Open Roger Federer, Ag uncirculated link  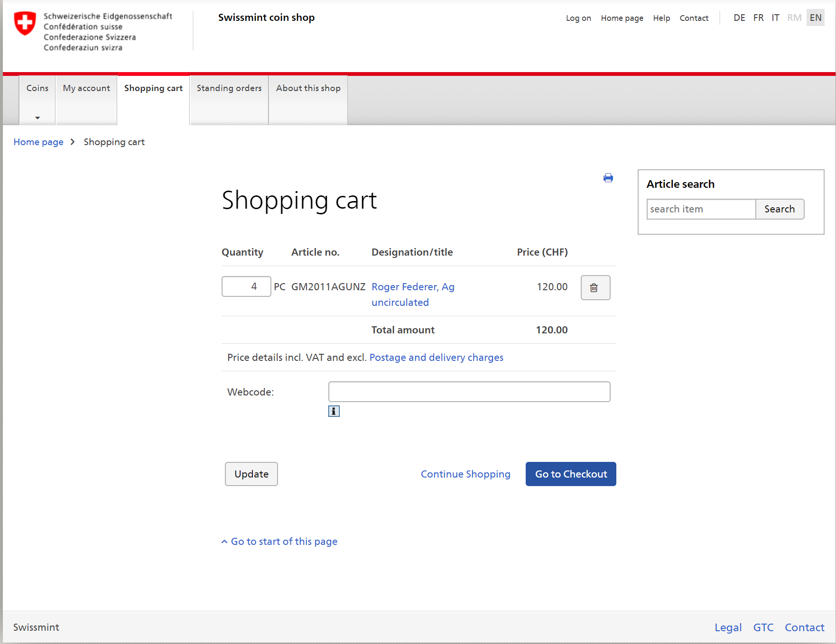413,294
